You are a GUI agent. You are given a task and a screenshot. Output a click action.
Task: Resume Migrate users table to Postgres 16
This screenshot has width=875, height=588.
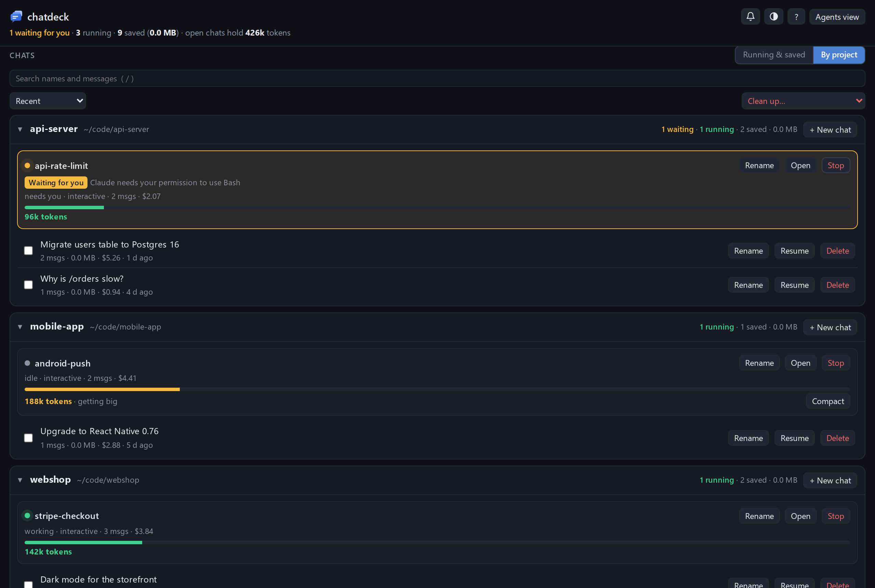(x=794, y=251)
